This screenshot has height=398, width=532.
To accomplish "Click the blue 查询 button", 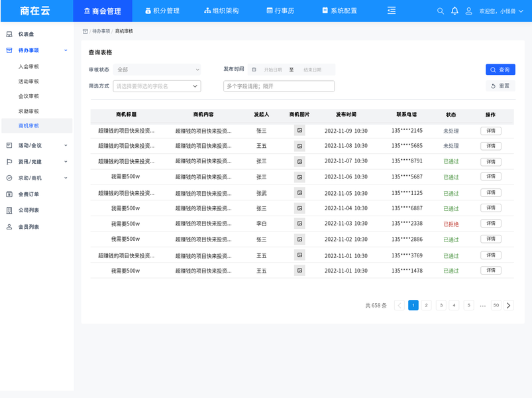I will (500, 70).
